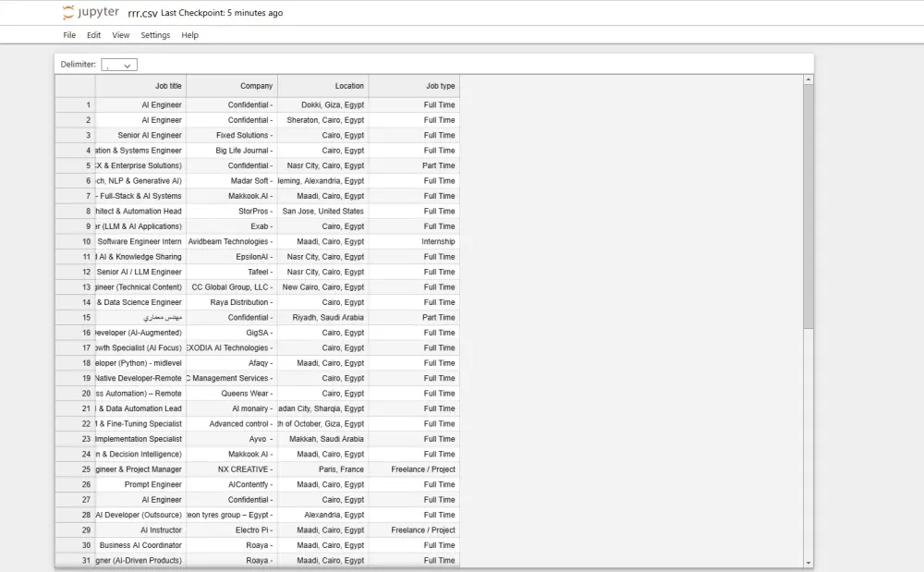Click the 'Software Engineer Intern' cell
This screenshot has height=572, width=924.
[140, 241]
